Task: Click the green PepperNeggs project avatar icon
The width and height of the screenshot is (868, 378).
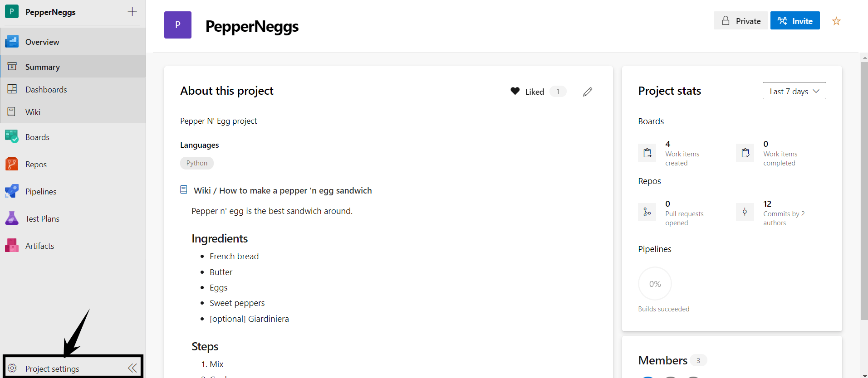Action: point(12,11)
